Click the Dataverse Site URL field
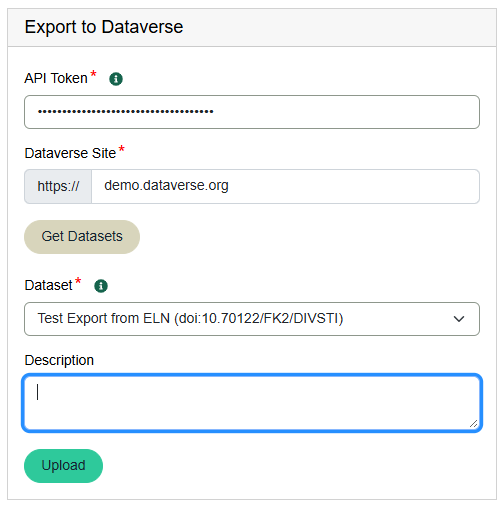500x509 pixels. click(x=285, y=186)
